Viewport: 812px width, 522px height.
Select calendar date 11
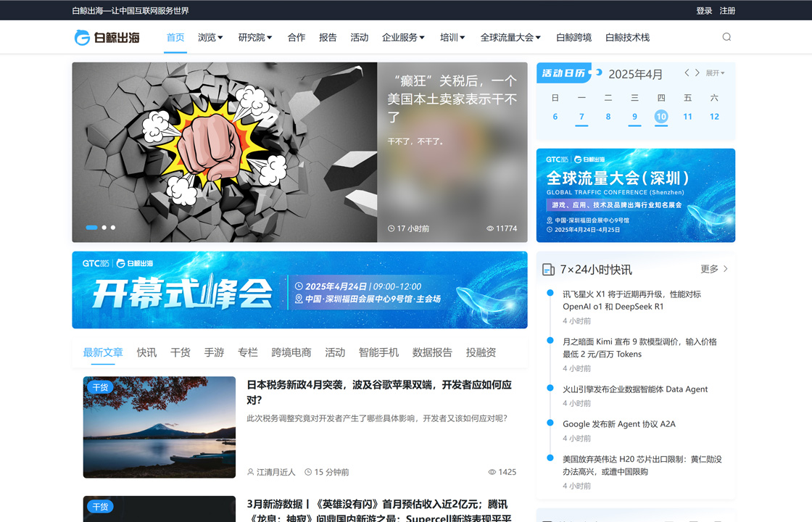click(x=688, y=117)
